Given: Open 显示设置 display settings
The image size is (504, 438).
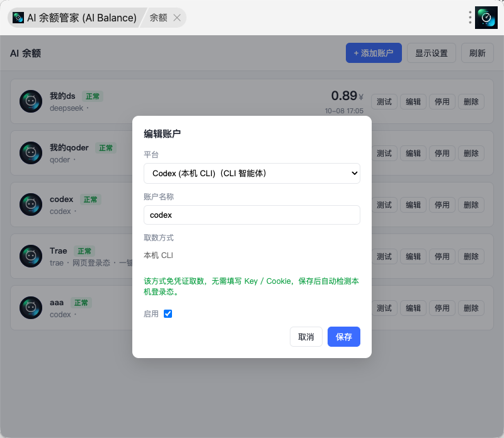Looking at the screenshot, I should coord(432,53).
